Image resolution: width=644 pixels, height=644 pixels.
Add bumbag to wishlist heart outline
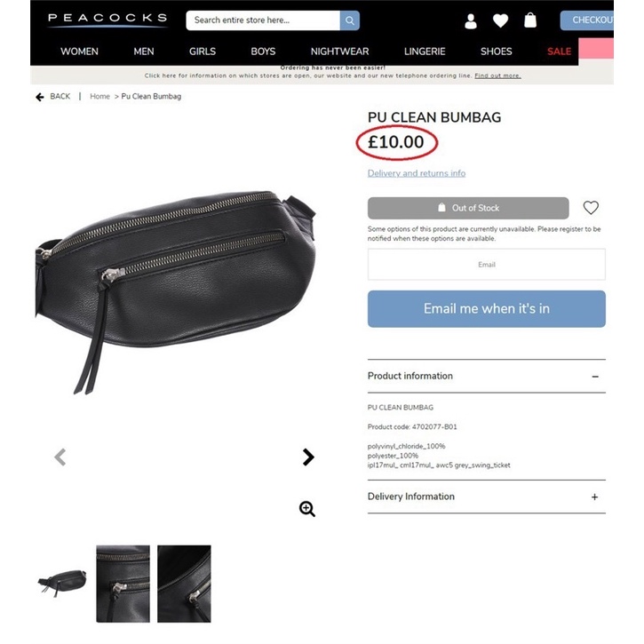591,207
